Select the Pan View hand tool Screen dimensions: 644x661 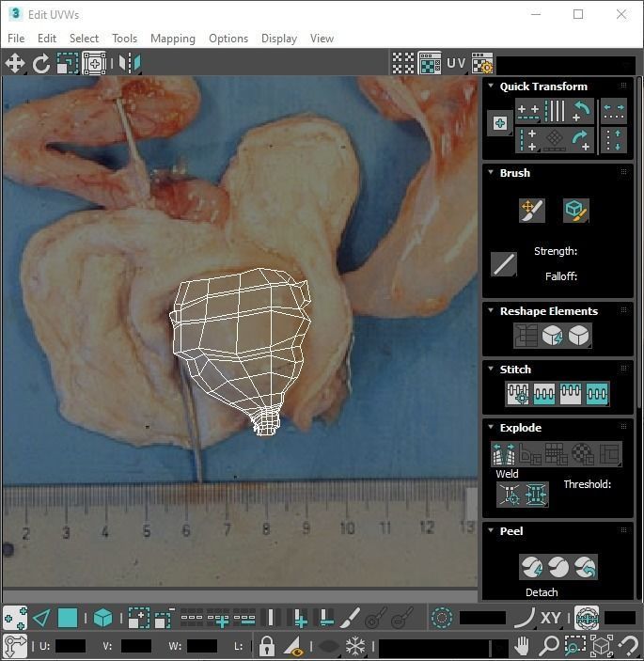click(x=522, y=646)
